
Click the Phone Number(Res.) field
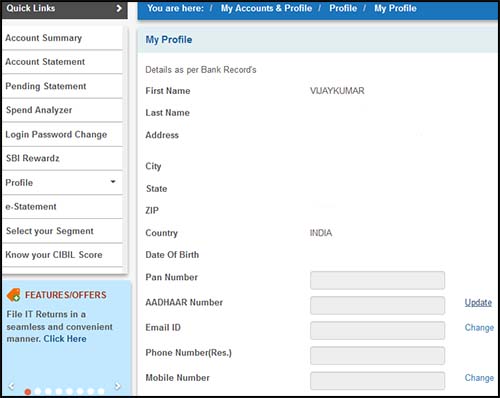(377, 356)
